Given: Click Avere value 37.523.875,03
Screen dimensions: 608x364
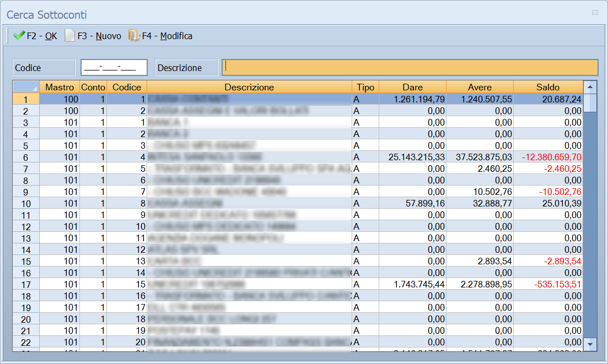Looking at the screenshot, I should [x=483, y=157].
